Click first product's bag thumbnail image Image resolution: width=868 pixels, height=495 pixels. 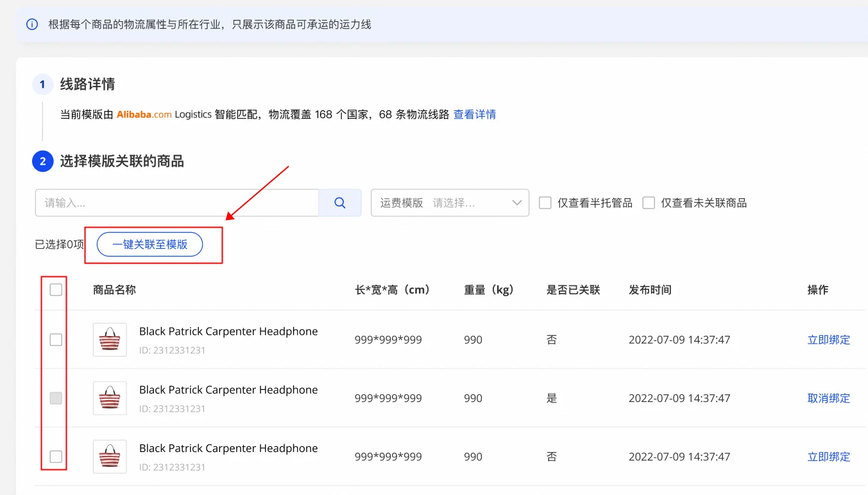click(x=110, y=340)
